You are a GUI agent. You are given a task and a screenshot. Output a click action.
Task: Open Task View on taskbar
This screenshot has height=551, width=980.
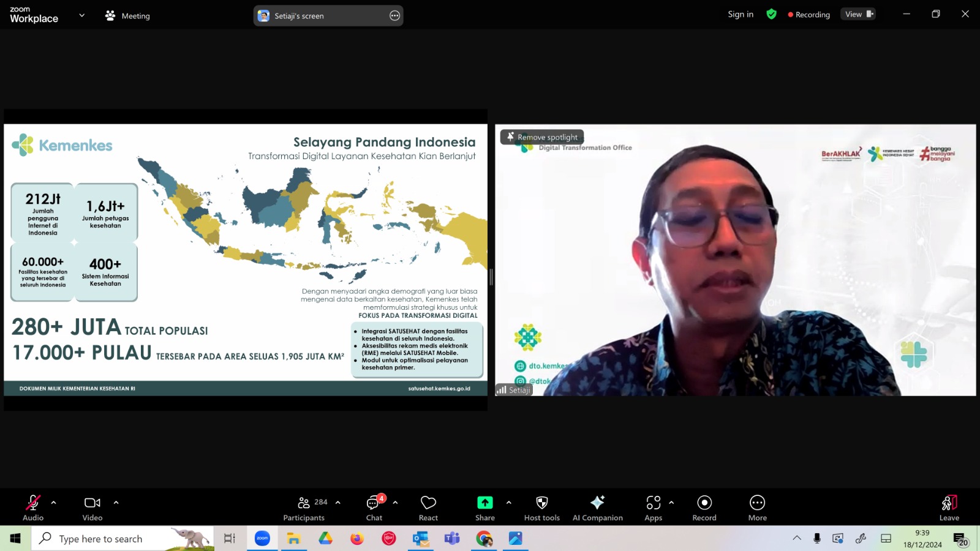[230, 539]
